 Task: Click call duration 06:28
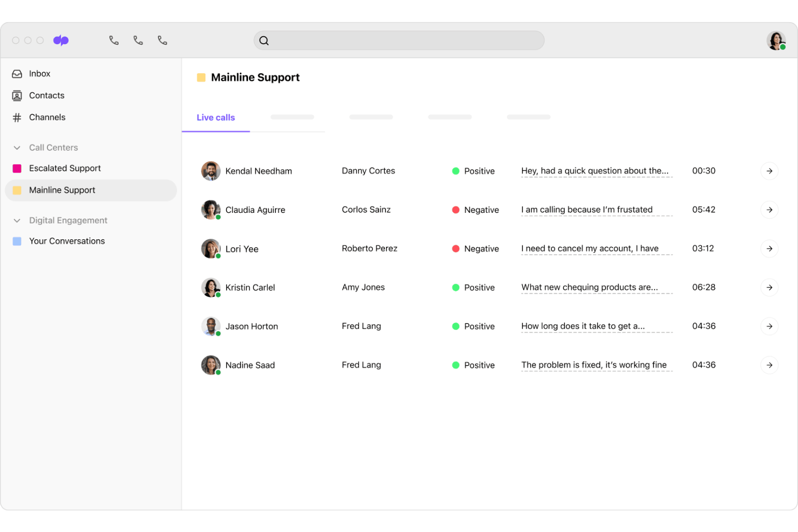click(704, 287)
